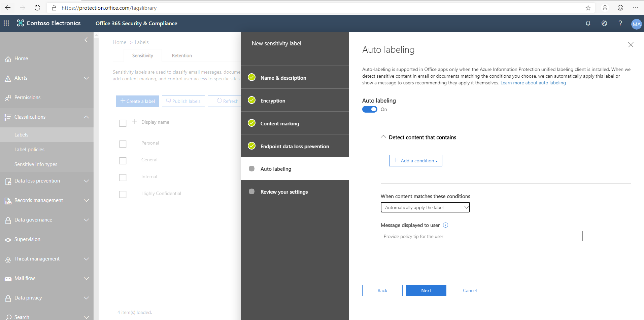Image resolution: width=644 pixels, height=320 pixels.
Task: Turn off the Auto labeling toggle
Action: click(x=369, y=109)
